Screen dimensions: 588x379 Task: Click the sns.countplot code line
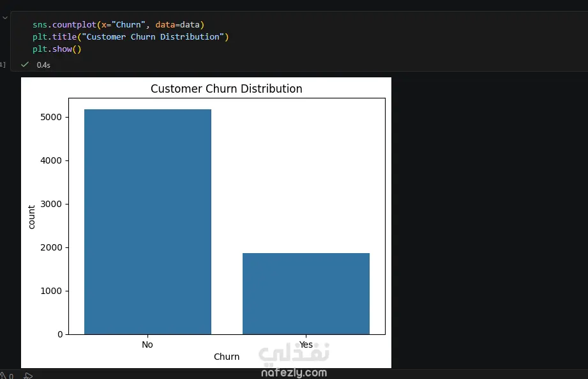coord(119,25)
